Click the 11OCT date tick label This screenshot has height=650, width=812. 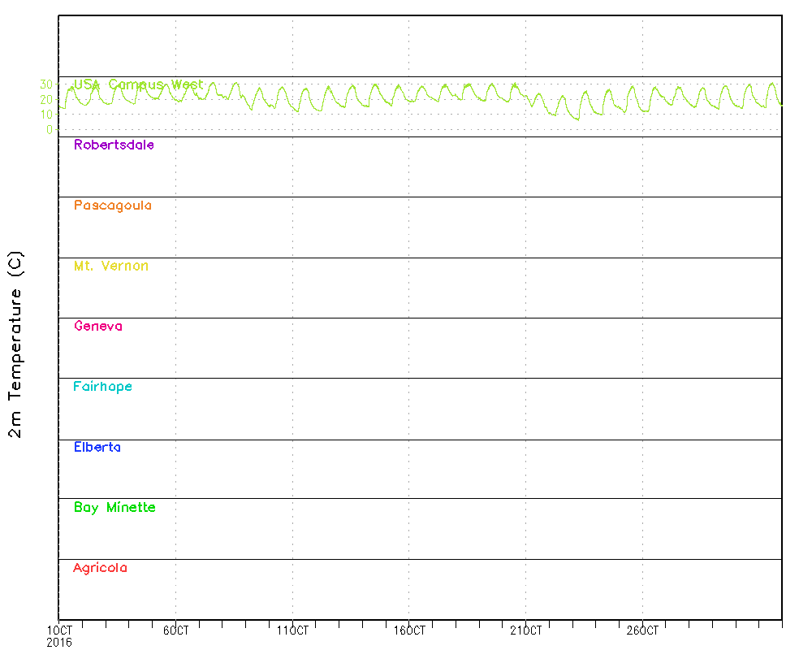[292, 630]
